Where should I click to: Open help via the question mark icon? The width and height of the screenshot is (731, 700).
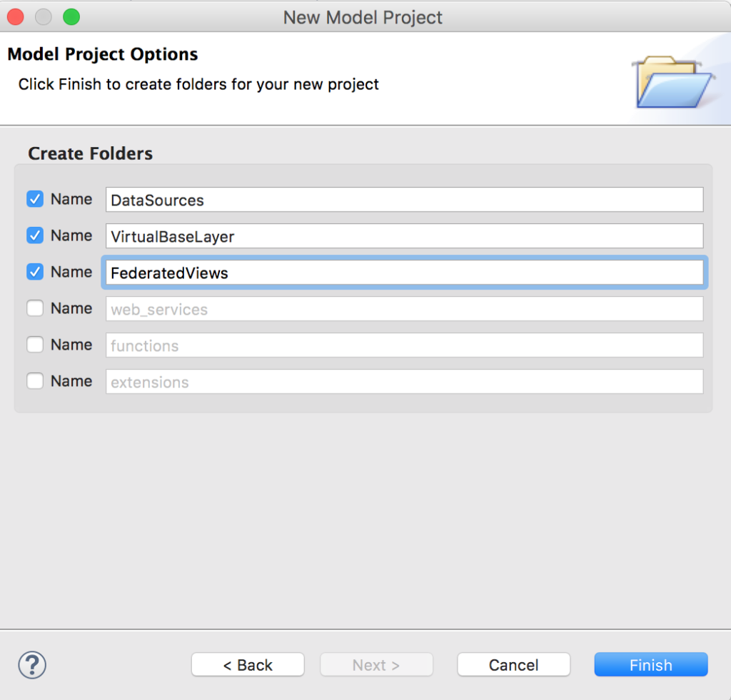(31, 664)
